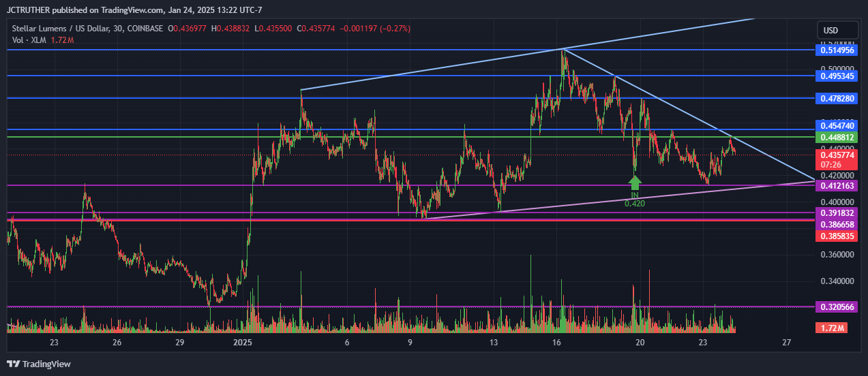868x376 pixels.
Task: Click the 1.72M volume axis label
Action: 832,328
